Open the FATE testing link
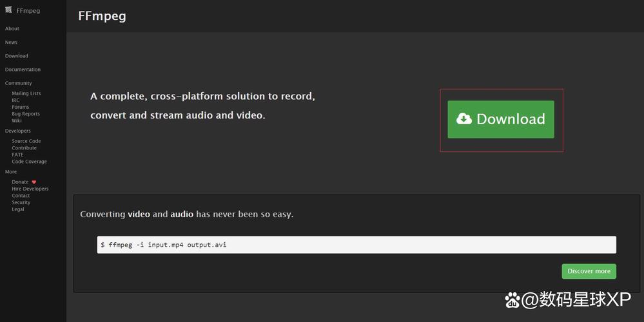The image size is (644, 322). click(x=17, y=155)
